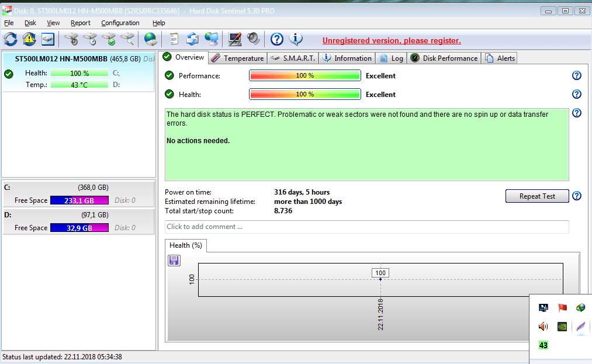
Task: Select the D: (97,1 GB) partition header
Action: tap(78, 215)
